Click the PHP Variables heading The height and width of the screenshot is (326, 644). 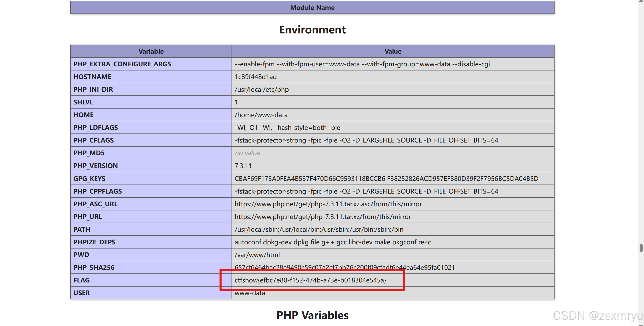(312, 315)
